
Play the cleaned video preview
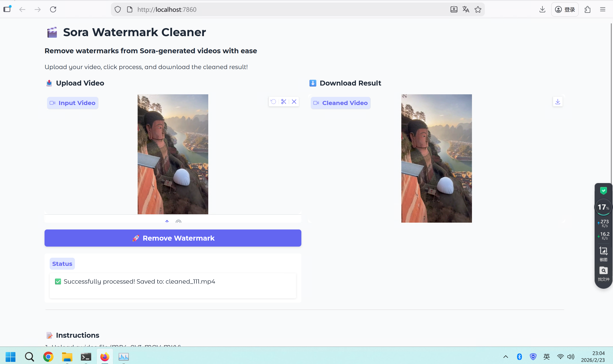click(x=436, y=158)
